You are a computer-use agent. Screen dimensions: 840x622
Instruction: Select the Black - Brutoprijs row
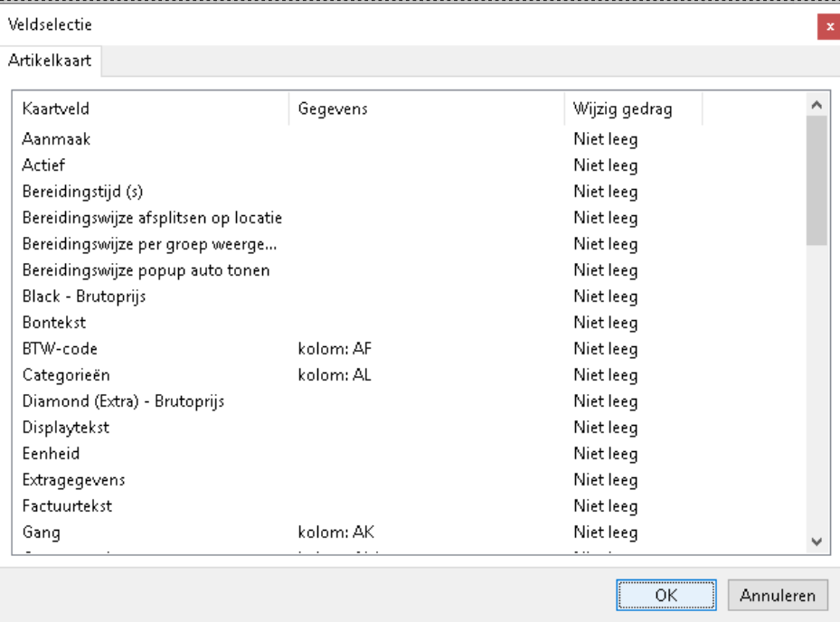82,297
